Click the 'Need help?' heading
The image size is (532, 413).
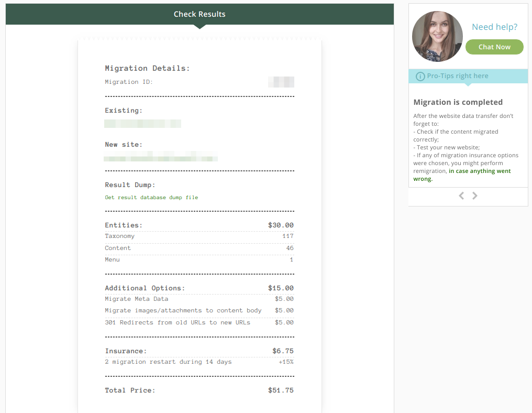coord(495,27)
